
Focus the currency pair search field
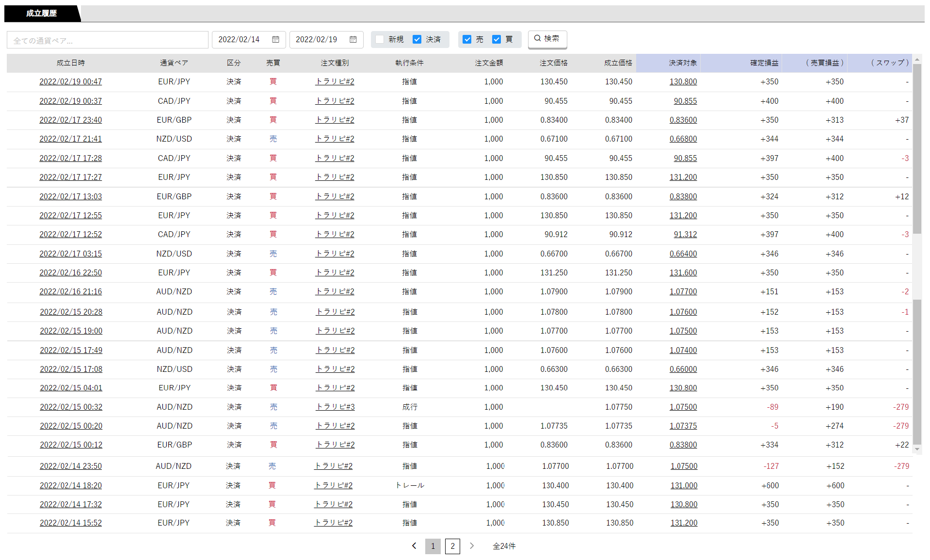point(108,40)
